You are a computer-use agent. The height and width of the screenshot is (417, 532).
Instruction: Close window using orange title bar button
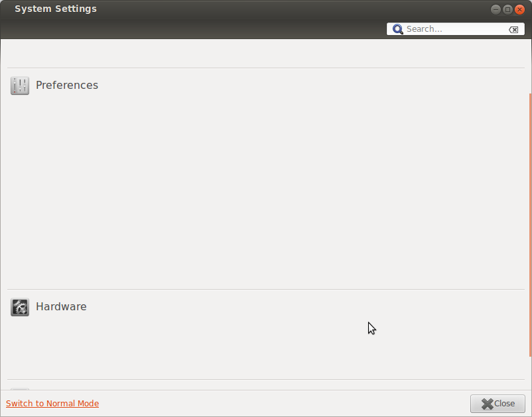[x=519, y=9]
